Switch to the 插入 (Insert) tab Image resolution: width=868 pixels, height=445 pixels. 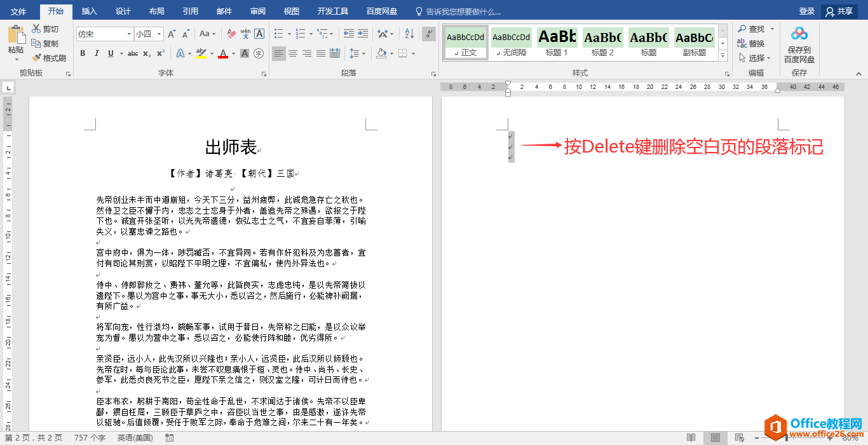pos(90,11)
